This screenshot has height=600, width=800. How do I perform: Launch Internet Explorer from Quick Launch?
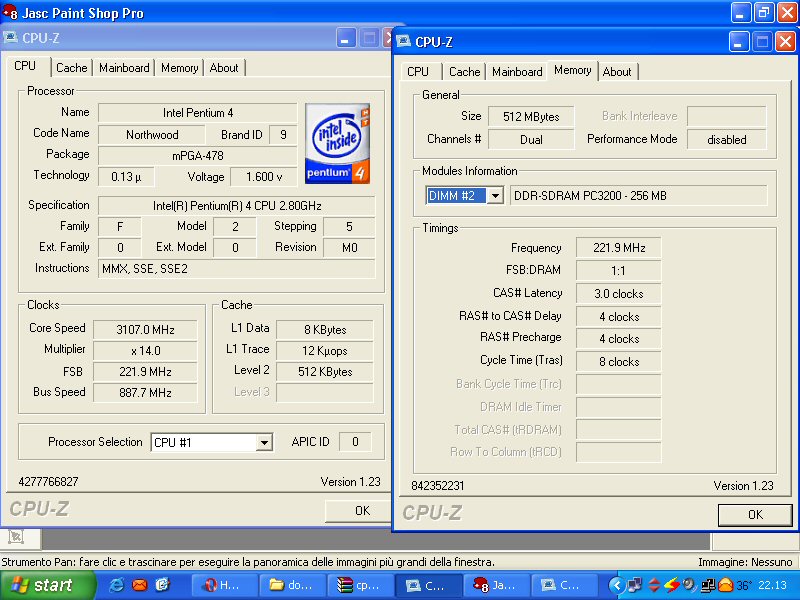(117, 585)
